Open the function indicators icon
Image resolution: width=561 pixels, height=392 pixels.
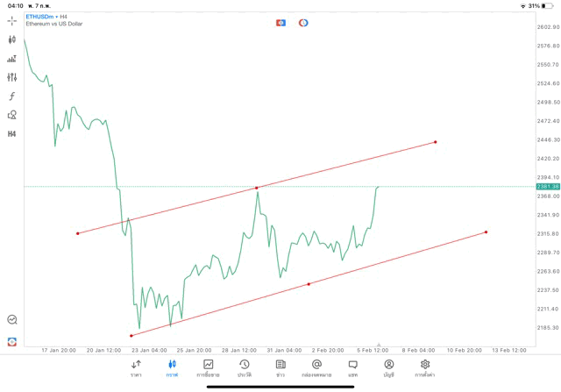click(x=12, y=96)
